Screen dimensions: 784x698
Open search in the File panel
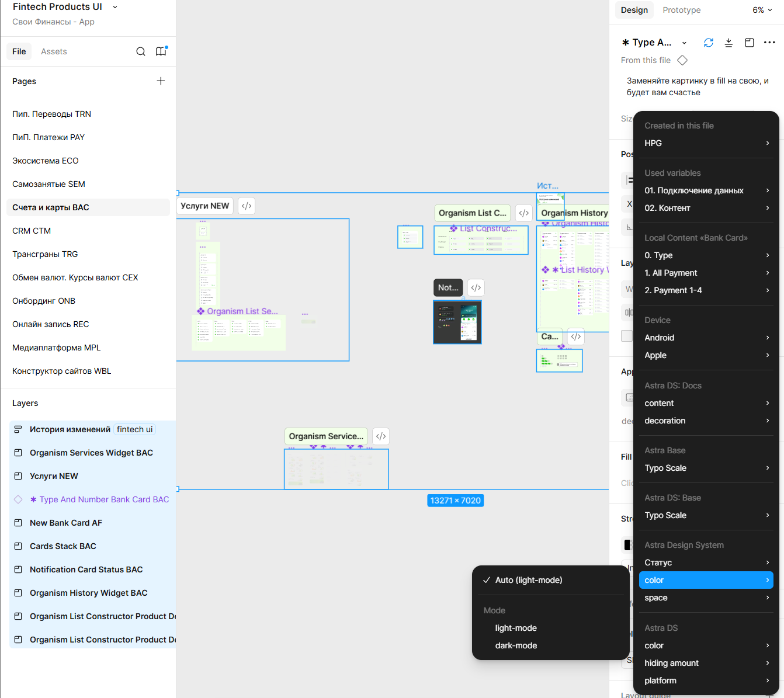click(141, 51)
